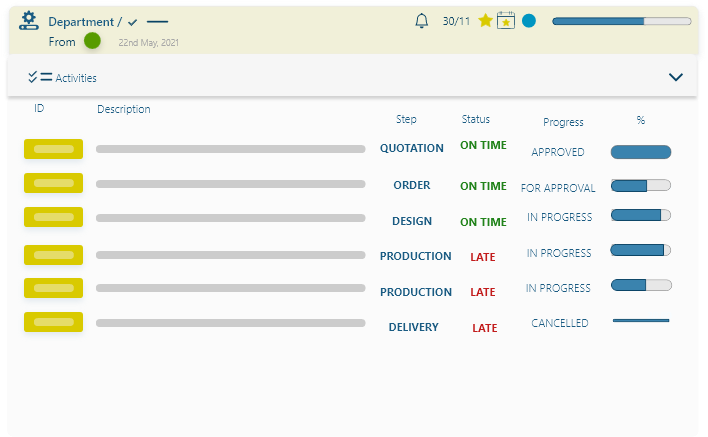Click the header overall progress bar
The width and height of the screenshot is (708, 437).
click(621, 21)
